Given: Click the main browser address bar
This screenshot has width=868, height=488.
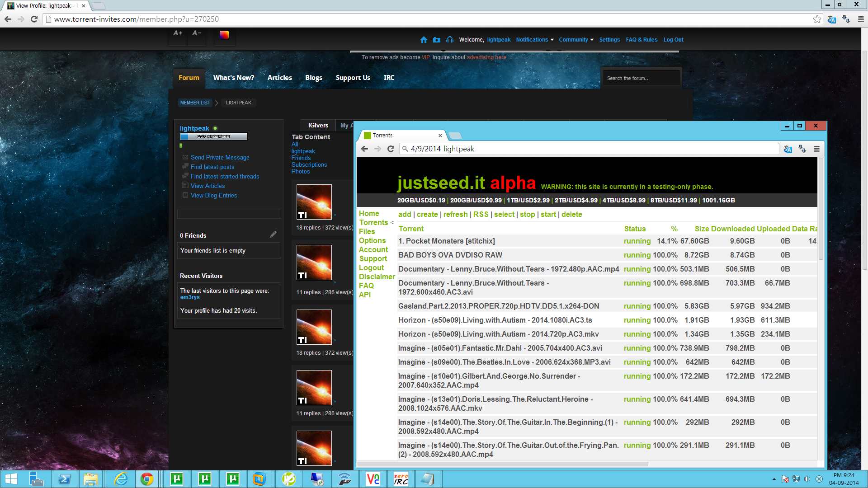Looking at the screenshot, I should point(429,19).
